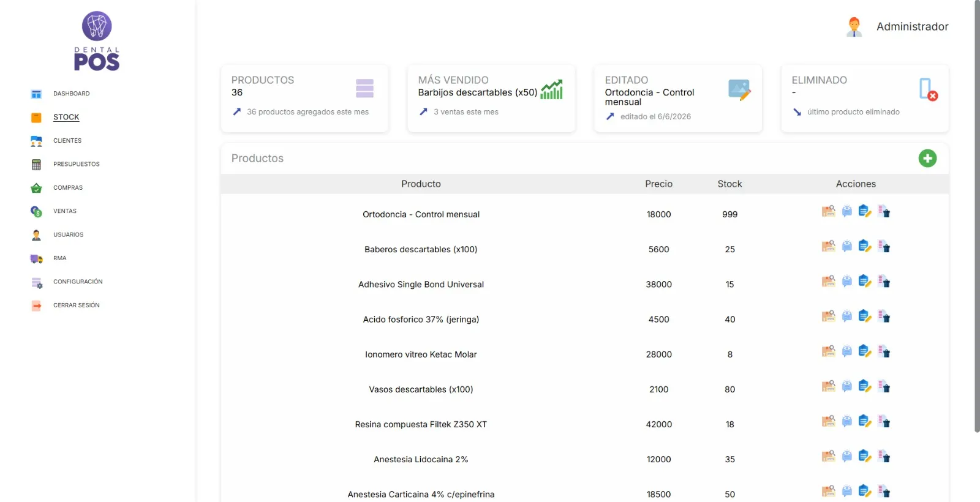Click the Administrador user avatar
This screenshot has width=980, height=502.
(854, 27)
